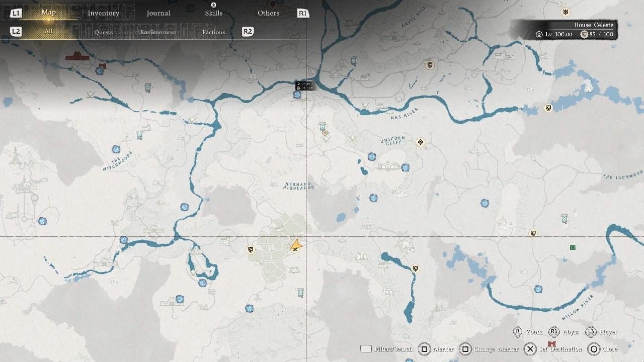Click the dark tooltip marker at the river junction

(305, 86)
